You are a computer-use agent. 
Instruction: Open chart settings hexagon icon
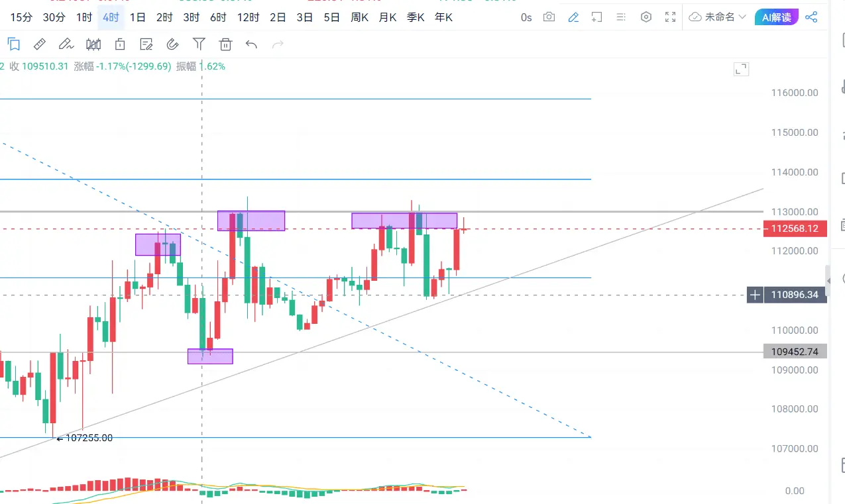(646, 17)
